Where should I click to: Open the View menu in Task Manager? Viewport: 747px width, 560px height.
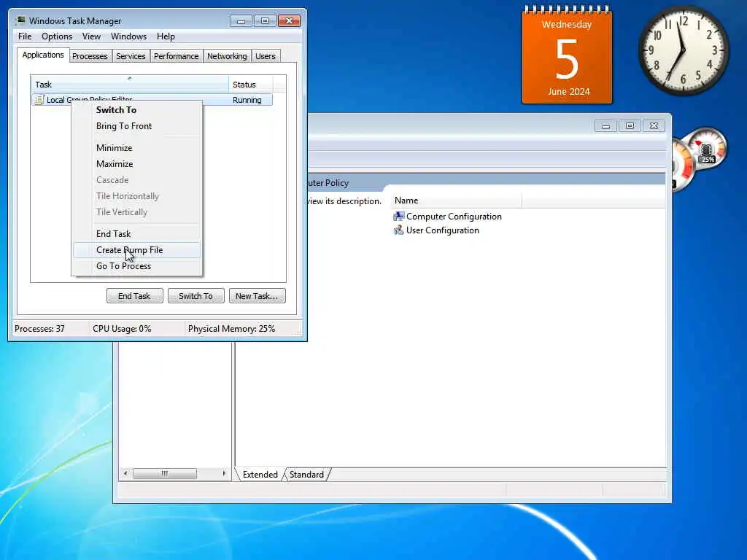click(91, 36)
